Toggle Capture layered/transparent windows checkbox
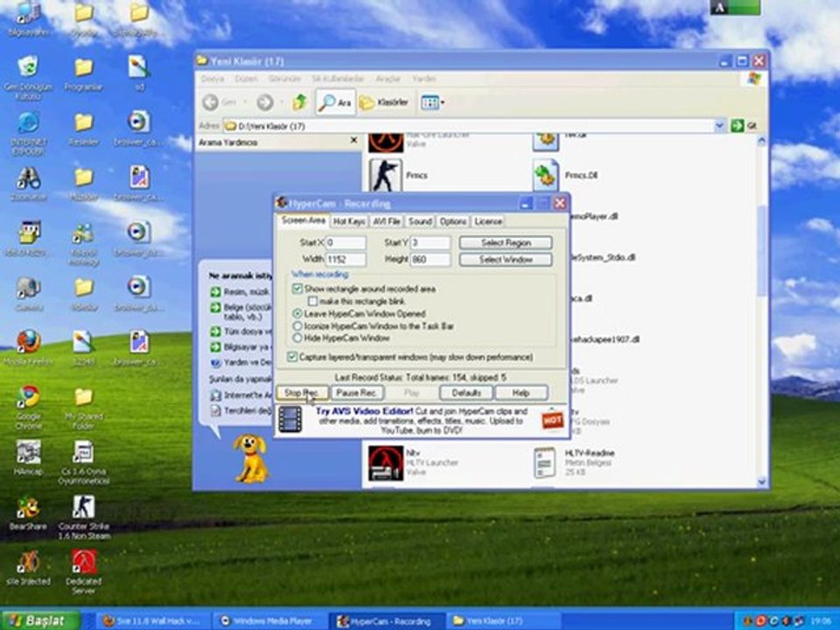The height and width of the screenshot is (630, 840). coord(292,357)
